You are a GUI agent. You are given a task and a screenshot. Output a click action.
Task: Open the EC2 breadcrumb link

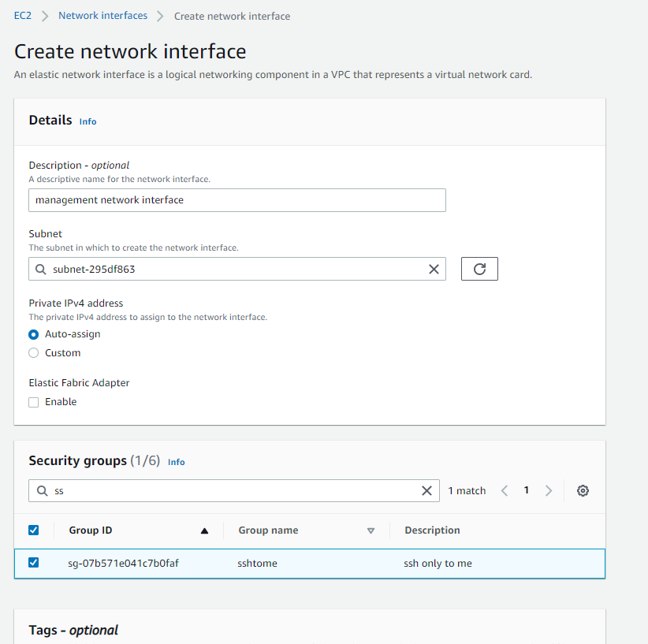(x=22, y=15)
